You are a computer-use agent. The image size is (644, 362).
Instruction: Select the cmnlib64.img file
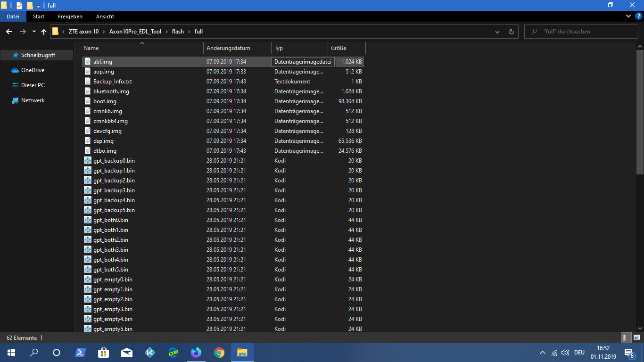tap(110, 121)
